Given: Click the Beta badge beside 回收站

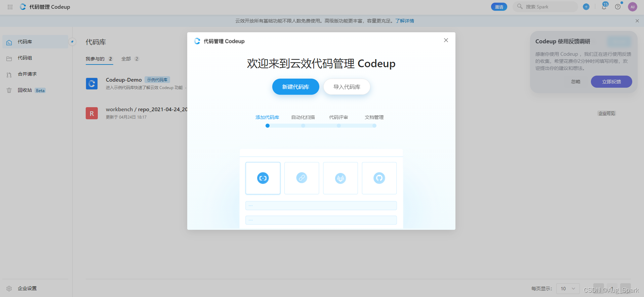Looking at the screenshot, I should click(x=40, y=90).
